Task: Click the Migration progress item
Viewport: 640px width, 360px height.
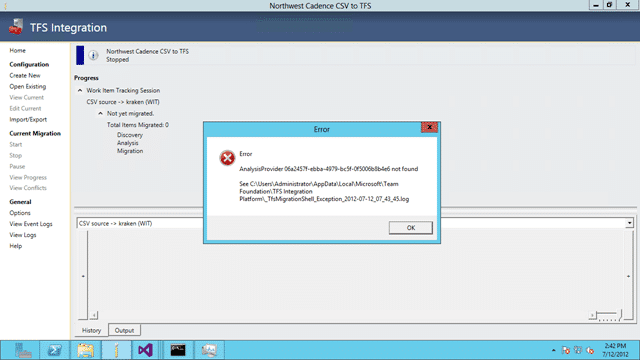Action: [x=130, y=151]
